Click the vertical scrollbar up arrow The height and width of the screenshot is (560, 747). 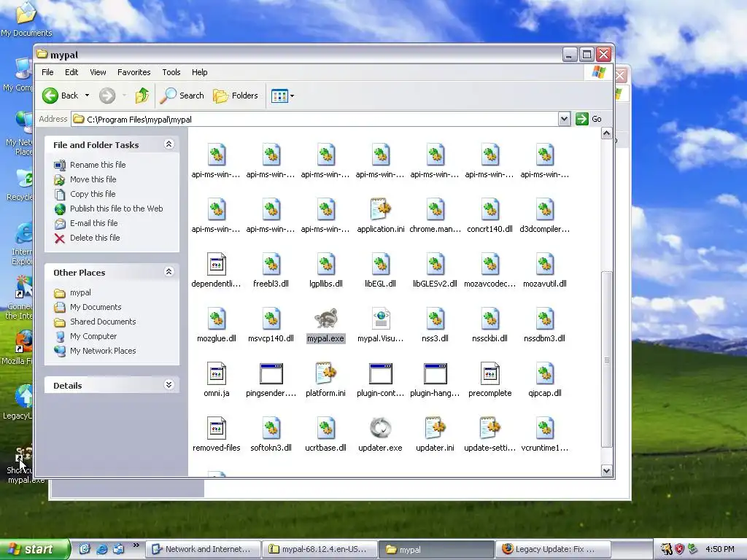(606, 133)
